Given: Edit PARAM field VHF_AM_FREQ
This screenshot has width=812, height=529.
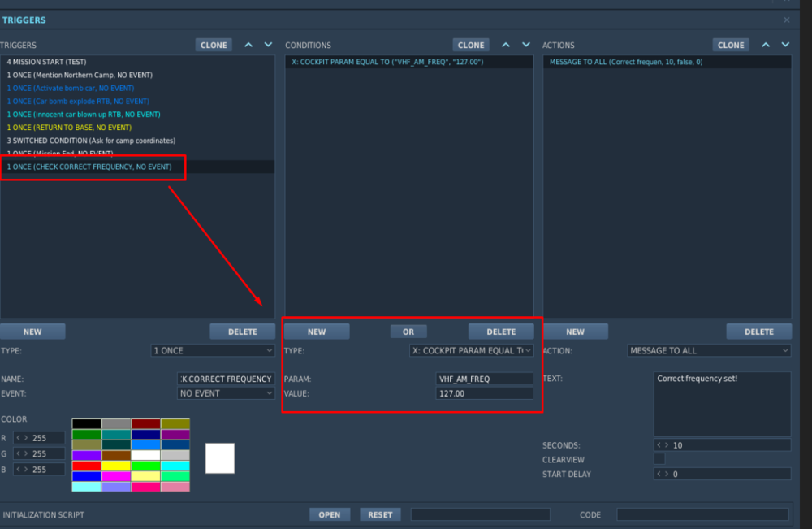Looking at the screenshot, I should point(484,379).
